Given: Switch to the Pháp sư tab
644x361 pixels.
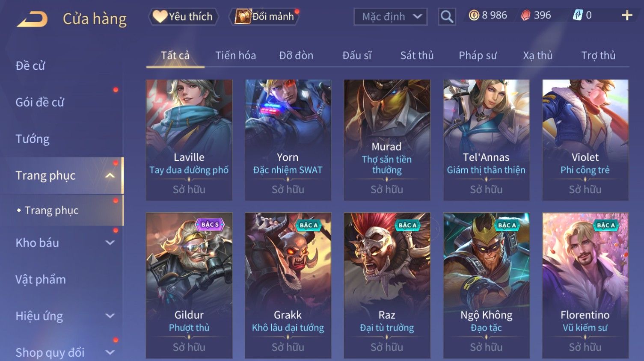Looking at the screenshot, I should pyautogui.click(x=478, y=55).
